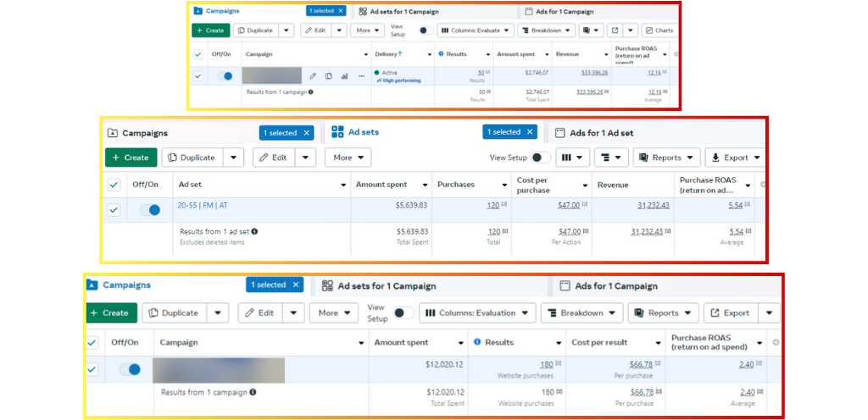Open the Export dropdown next to Reports

pos(734,157)
